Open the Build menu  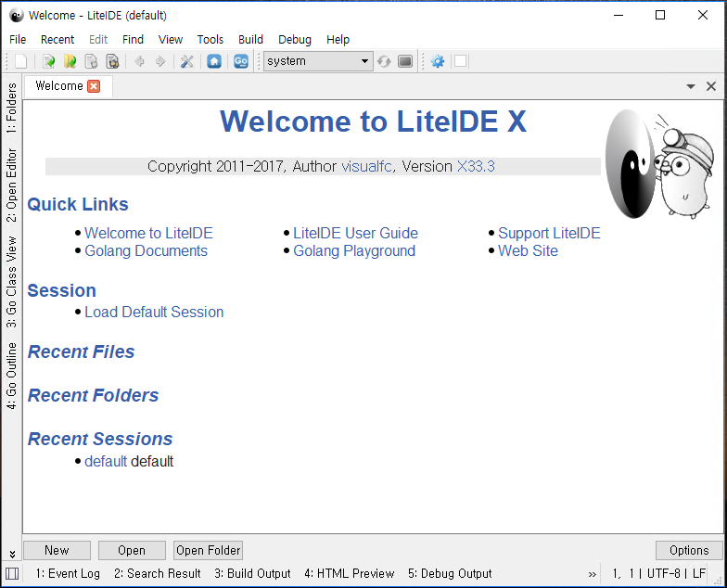coord(250,39)
